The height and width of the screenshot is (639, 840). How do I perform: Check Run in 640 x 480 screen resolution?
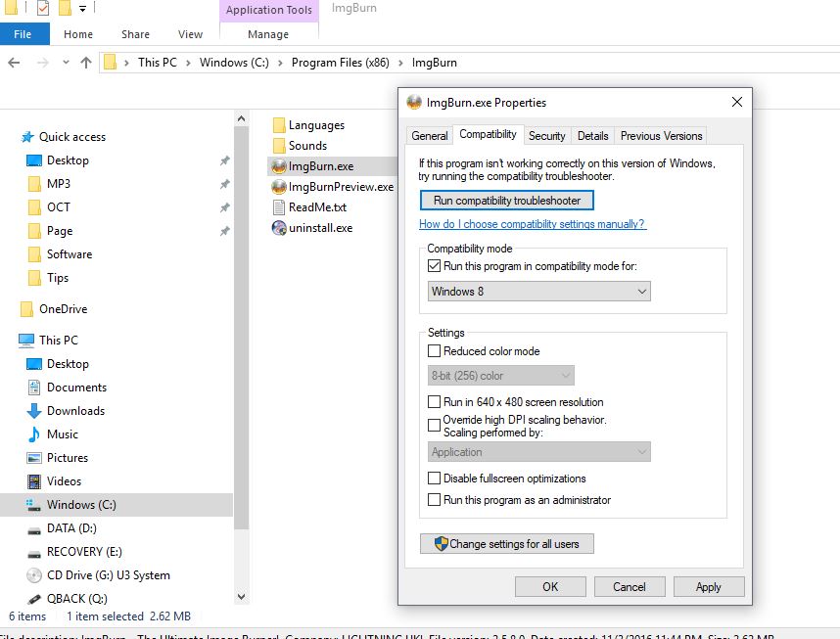click(434, 402)
